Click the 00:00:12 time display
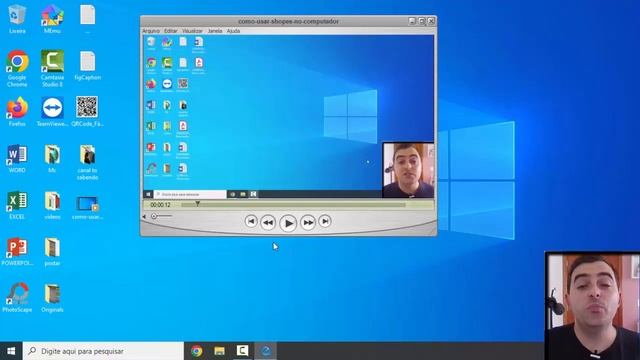Image resolution: width=640 pixels, height=360 pixels. 160,205
